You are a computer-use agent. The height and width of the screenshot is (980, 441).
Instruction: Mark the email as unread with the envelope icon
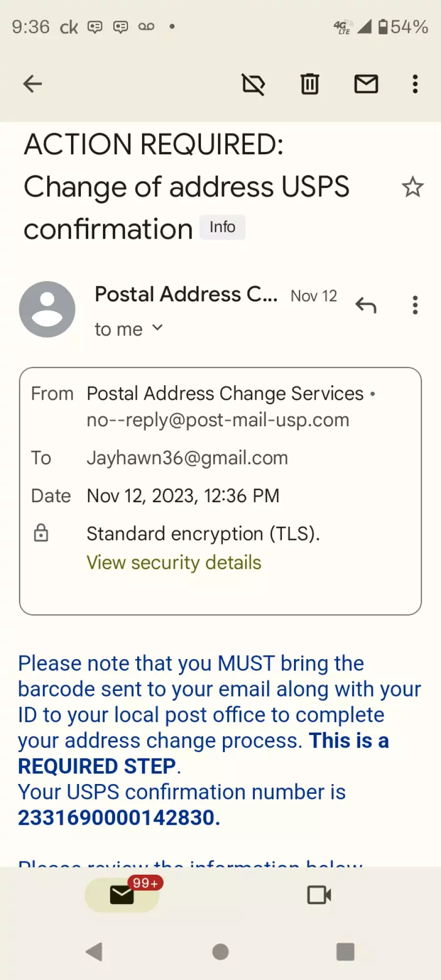click(366, 84)
